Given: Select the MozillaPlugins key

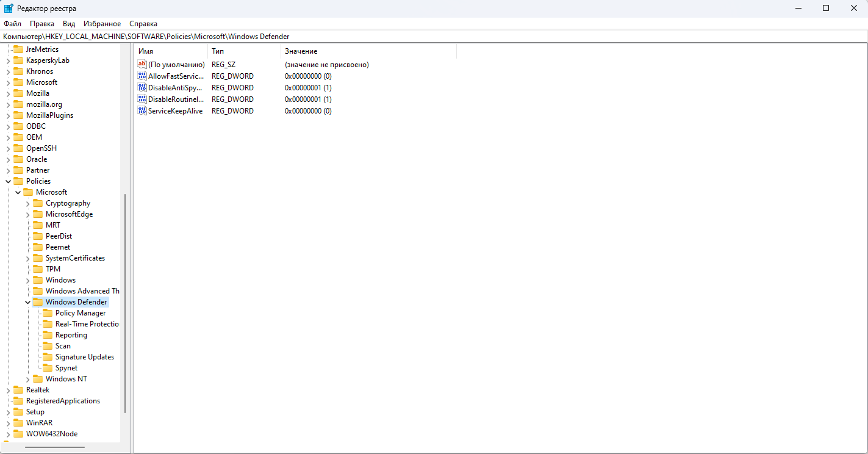Looking at the screenshot, I should [x=49, y=115].
